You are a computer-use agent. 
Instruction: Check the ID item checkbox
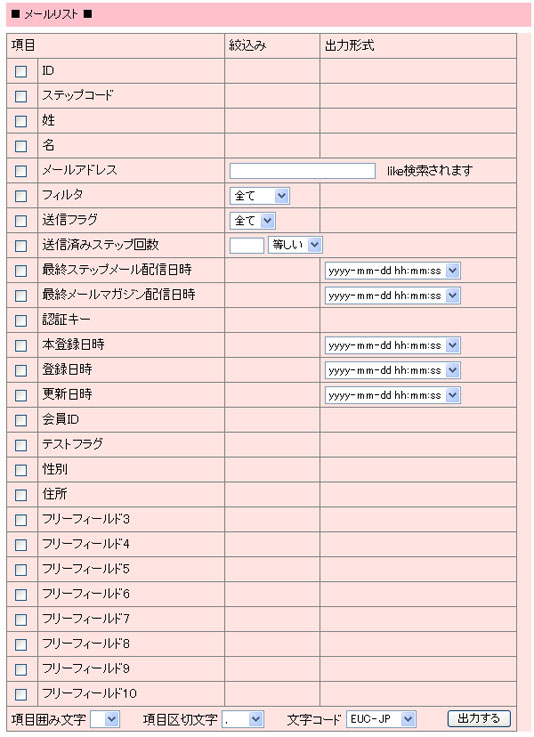(21, 71)
